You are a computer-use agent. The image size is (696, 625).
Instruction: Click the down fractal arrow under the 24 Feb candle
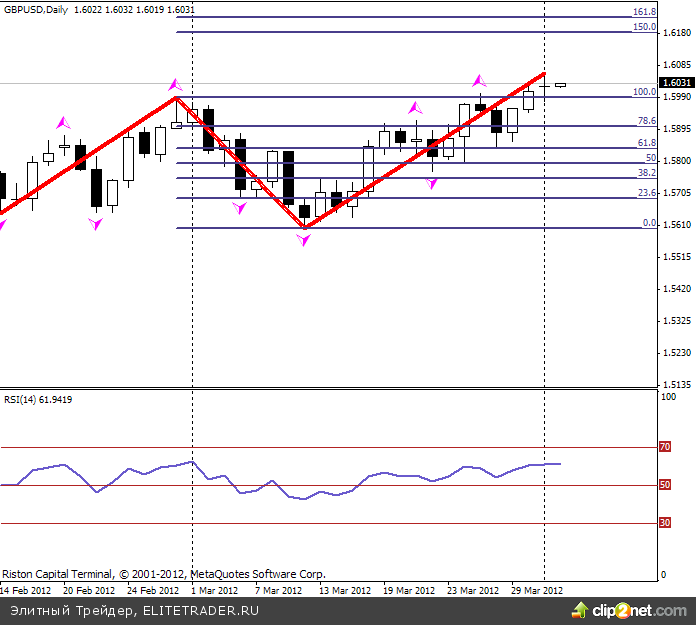coord(96,225)
